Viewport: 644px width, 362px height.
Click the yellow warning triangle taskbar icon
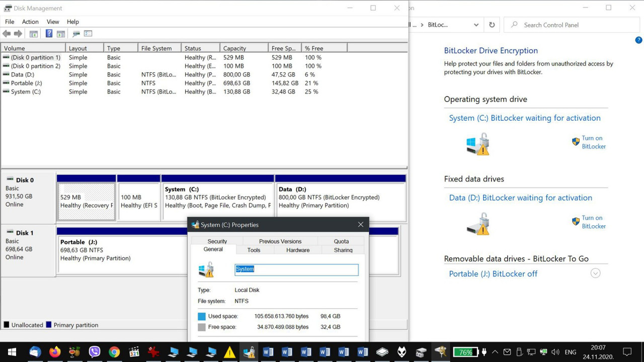click(x=229, y=352)
